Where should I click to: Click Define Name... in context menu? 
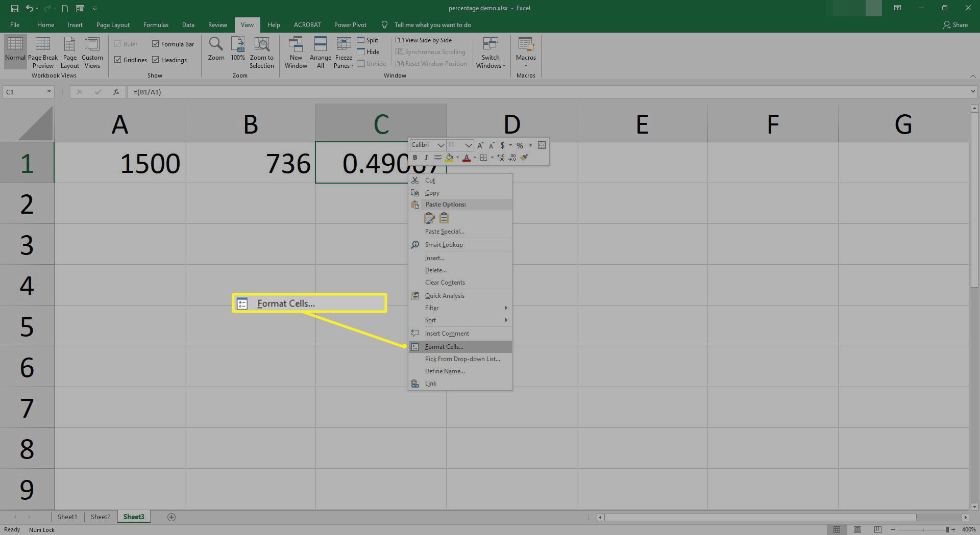tap(460, 371)
